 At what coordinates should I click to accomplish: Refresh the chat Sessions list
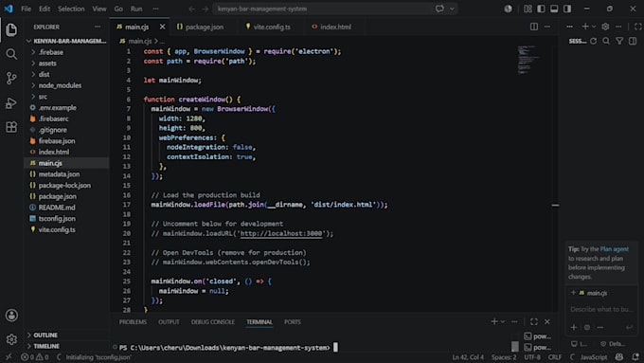[x=593, y=41]
